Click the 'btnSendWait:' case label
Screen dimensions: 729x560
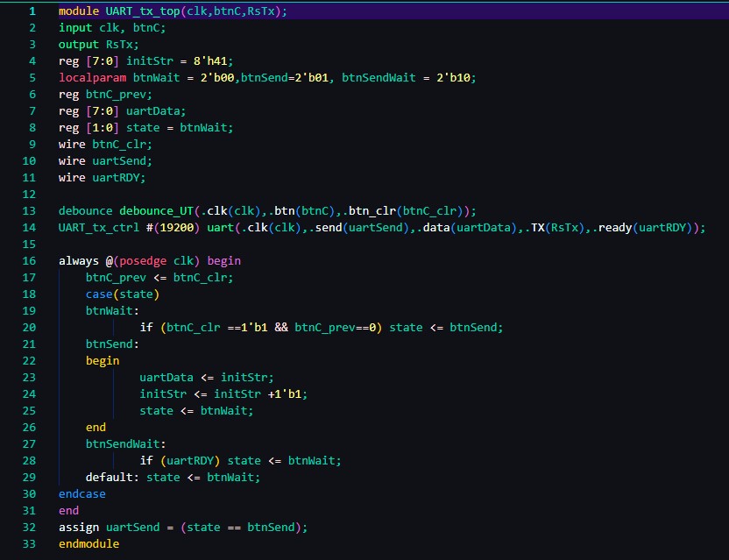click(125, 444)
